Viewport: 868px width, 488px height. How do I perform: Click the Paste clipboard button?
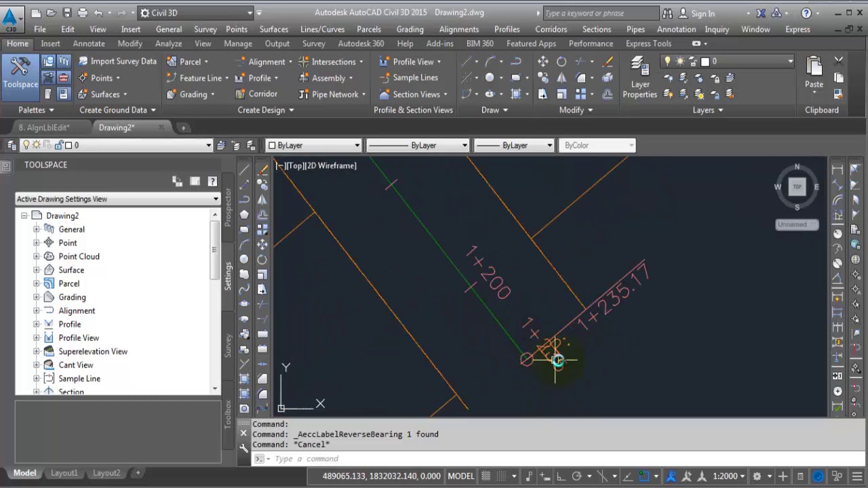pyautogui.click(x=814, y=73)
